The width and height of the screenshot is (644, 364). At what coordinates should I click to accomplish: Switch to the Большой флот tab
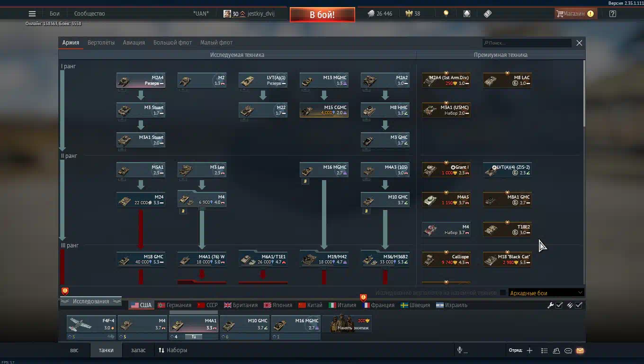tap(172, 43)
